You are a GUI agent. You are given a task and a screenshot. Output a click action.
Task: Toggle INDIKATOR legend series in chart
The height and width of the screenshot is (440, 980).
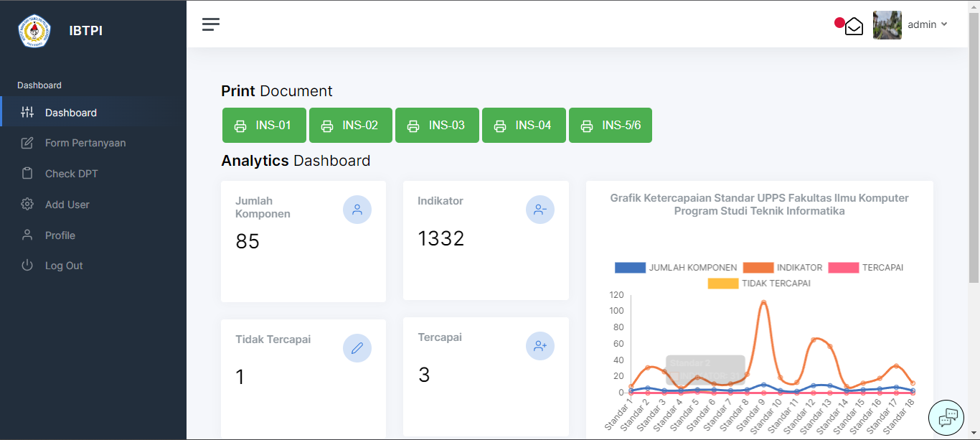click(x=783, y=268)
